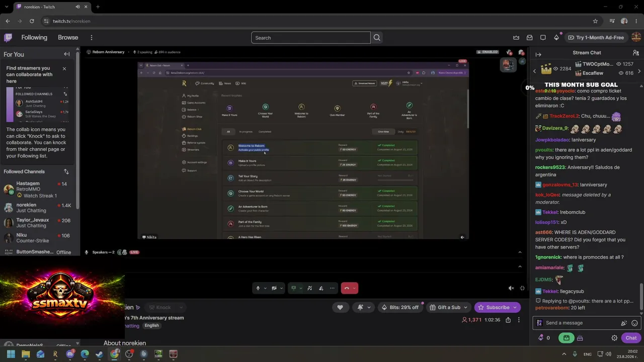Screen dimensions: 644x362
Task: Open the user profile avatar menu
Action: (x=636, y=38)
